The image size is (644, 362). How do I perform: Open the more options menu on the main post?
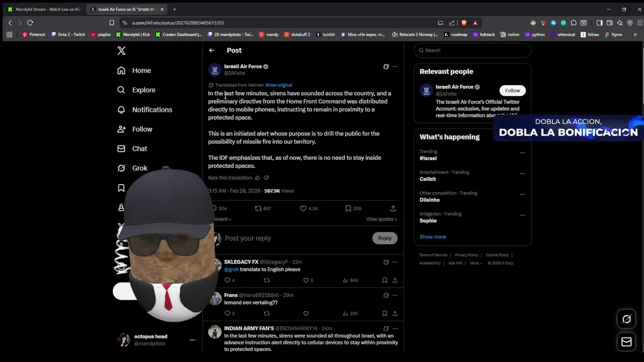(x=395, y=66)
